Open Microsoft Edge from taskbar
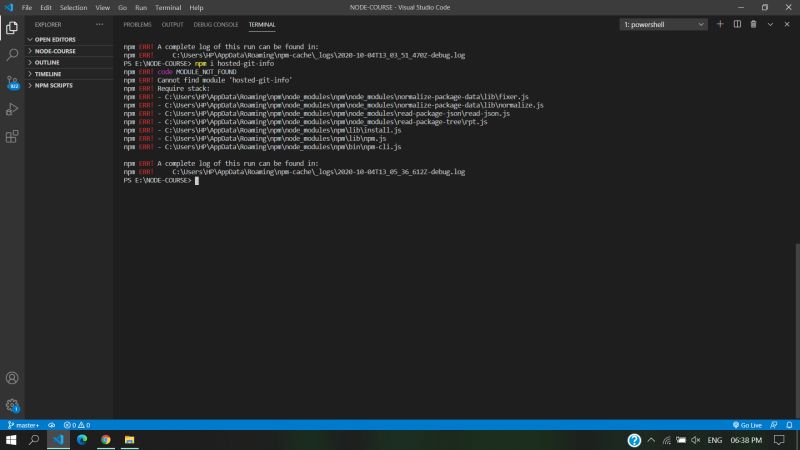Image resolution: width=800 pixels, height=450 pixels. pos(82,440)
